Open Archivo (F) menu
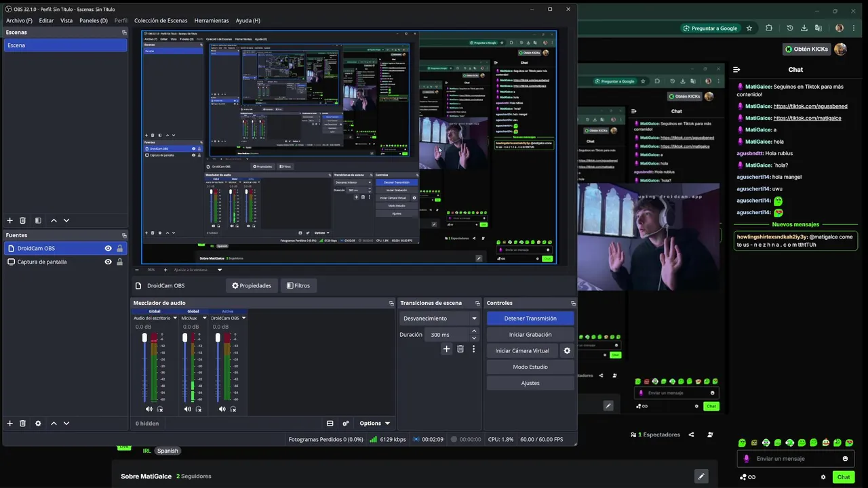This screenshot has height=488, width=868. click(x=19, y=20)
